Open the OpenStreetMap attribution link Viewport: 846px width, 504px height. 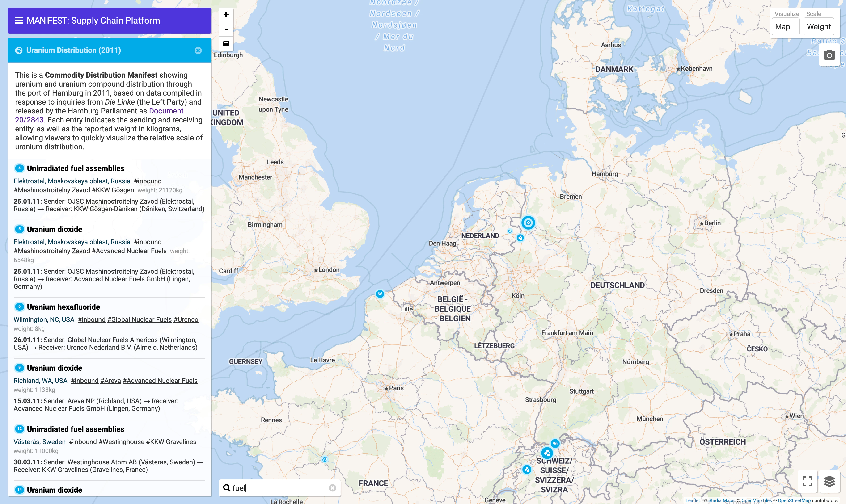tap(794, 500)
